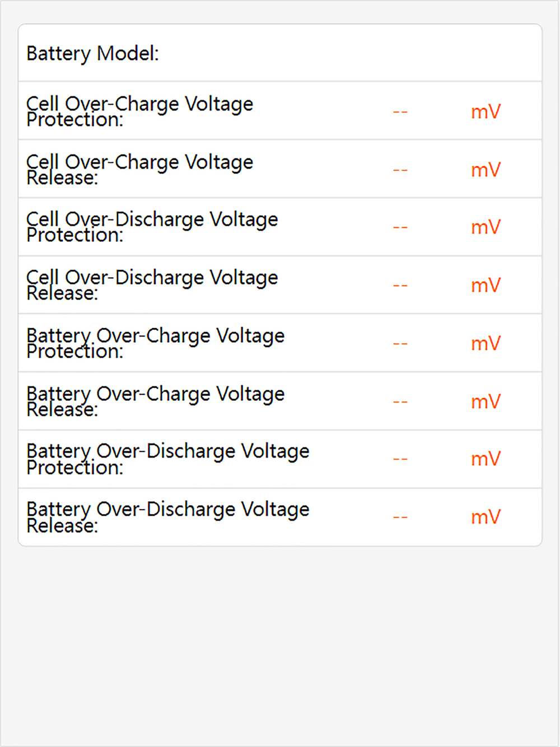Viewport: 560px width, 747px height.
Task: Click the mV unit for Battery Over-Charge Voltage Release
Action: point(486,401)
